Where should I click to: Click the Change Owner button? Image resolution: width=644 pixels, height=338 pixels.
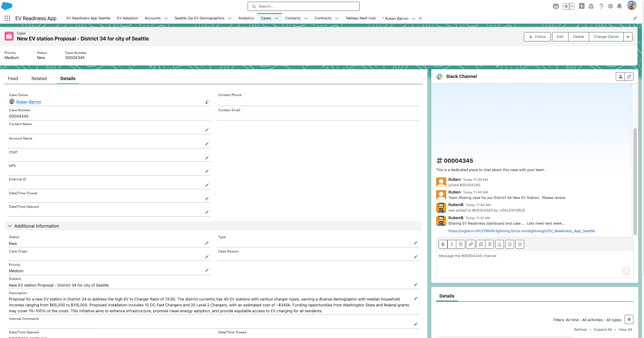click(606, 37)
